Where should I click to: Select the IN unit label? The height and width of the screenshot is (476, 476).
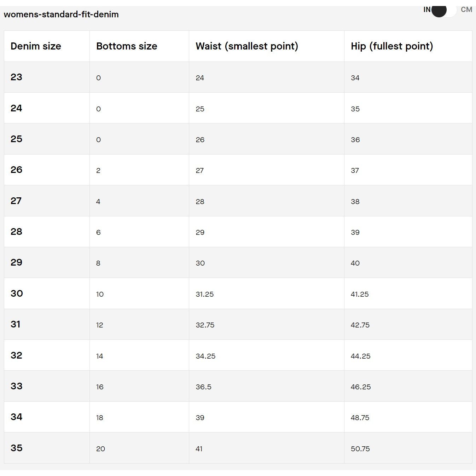[427, 10]
